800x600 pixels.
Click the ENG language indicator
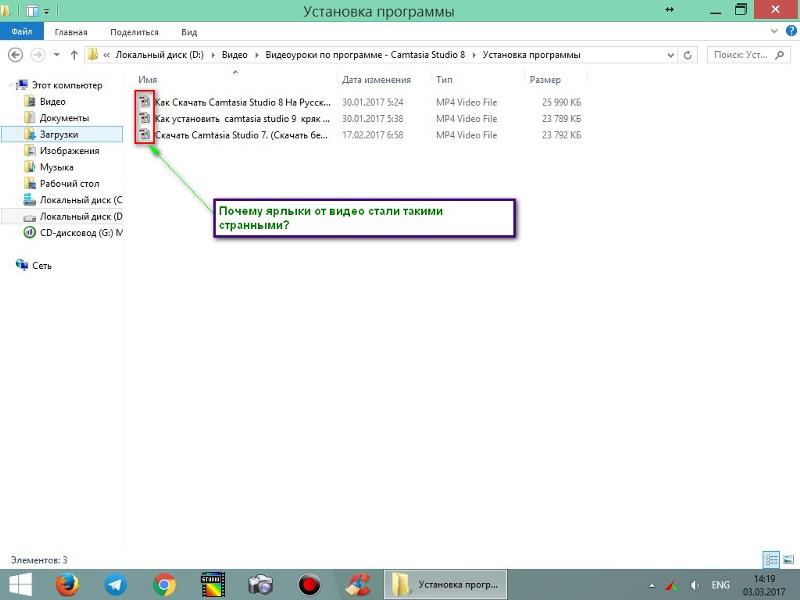point(720,585)
